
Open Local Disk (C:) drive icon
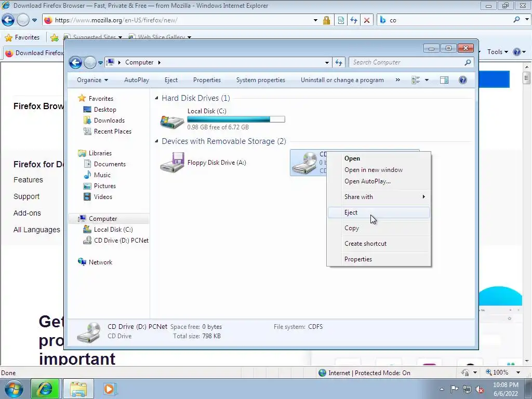click(172, 121)
